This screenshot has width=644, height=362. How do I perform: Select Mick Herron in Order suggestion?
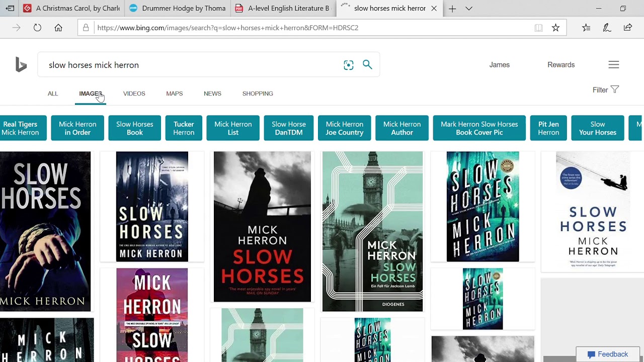77,128
